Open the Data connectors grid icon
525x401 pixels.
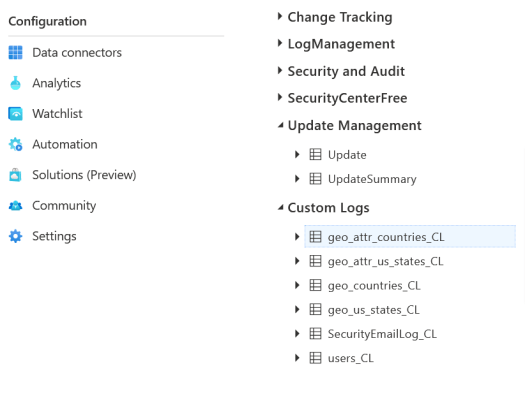tap(15, 53)
